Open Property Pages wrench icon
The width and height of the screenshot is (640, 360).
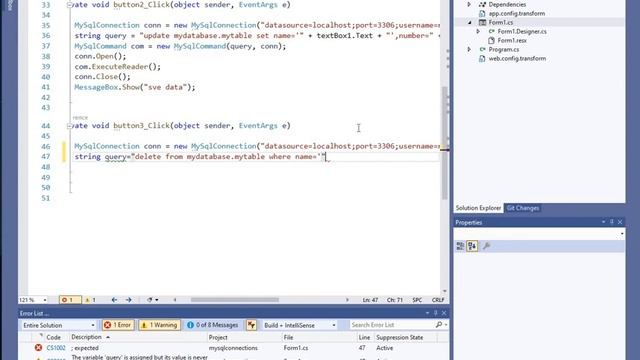pos(487,246)
